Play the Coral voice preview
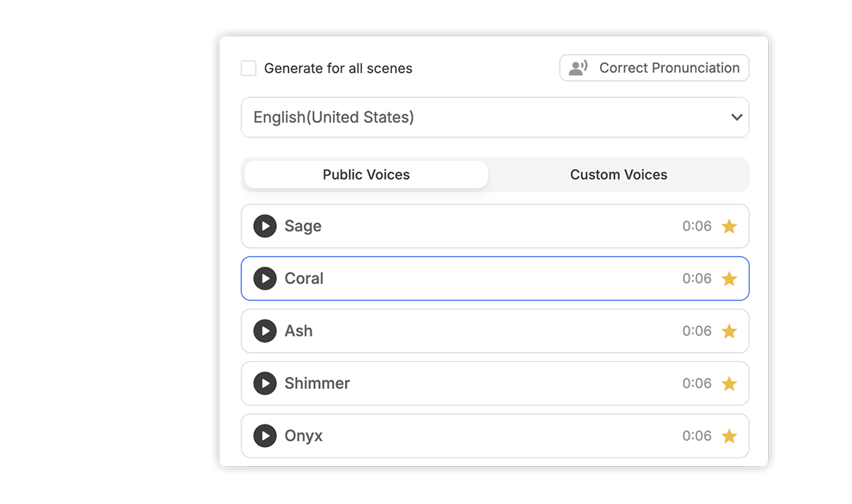The image size is (852, 504). pyautogui.click(x=264, y=278)
